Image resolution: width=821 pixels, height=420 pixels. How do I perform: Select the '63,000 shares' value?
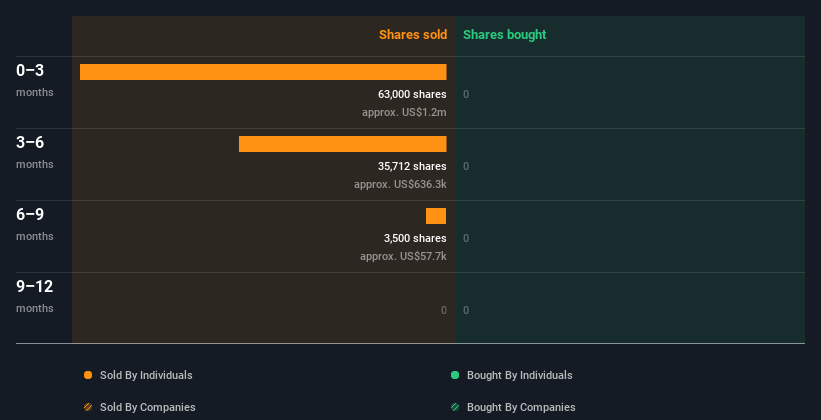coord(412,94)
